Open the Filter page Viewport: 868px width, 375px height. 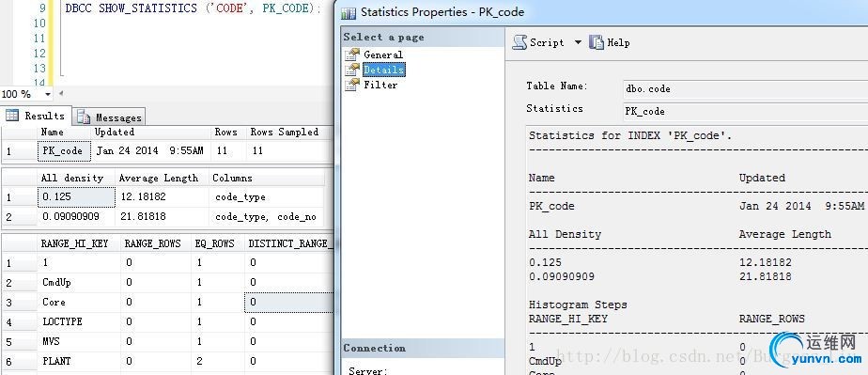380,85
